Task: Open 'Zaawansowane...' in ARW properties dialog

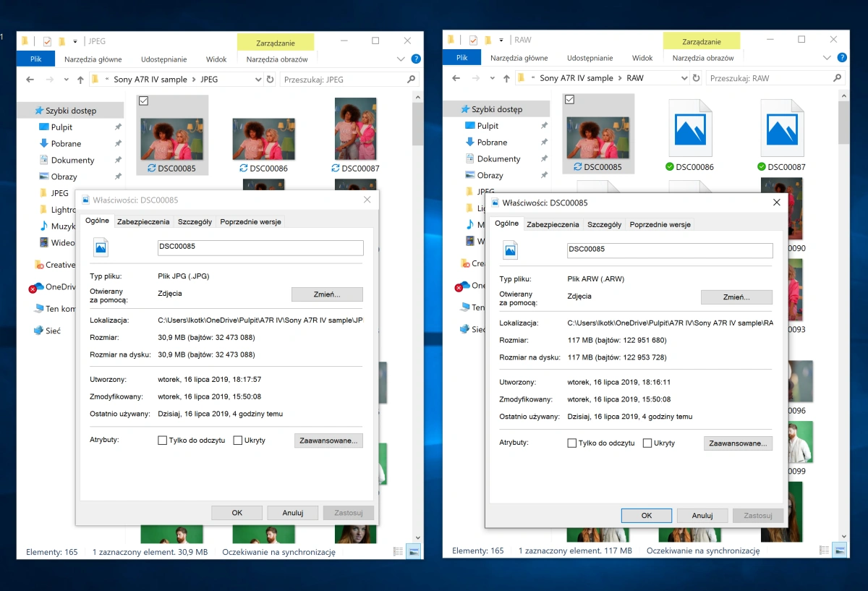Action: 738,443
